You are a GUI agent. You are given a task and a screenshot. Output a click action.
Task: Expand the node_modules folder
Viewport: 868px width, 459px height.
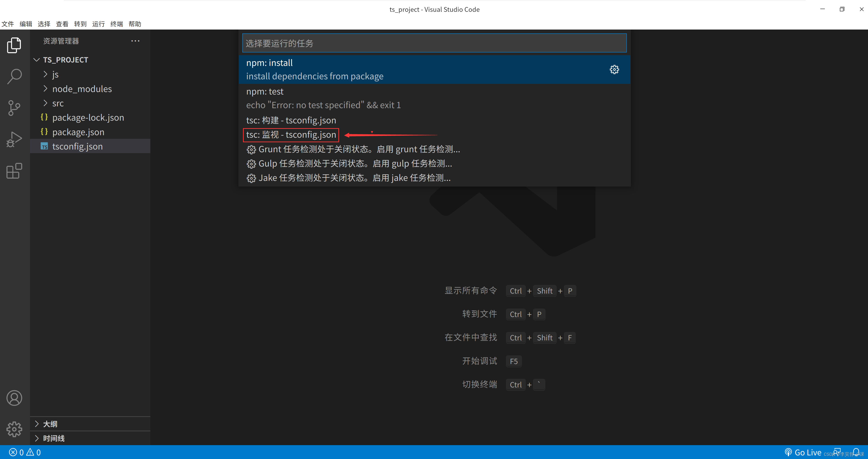(x=45, y=89)
